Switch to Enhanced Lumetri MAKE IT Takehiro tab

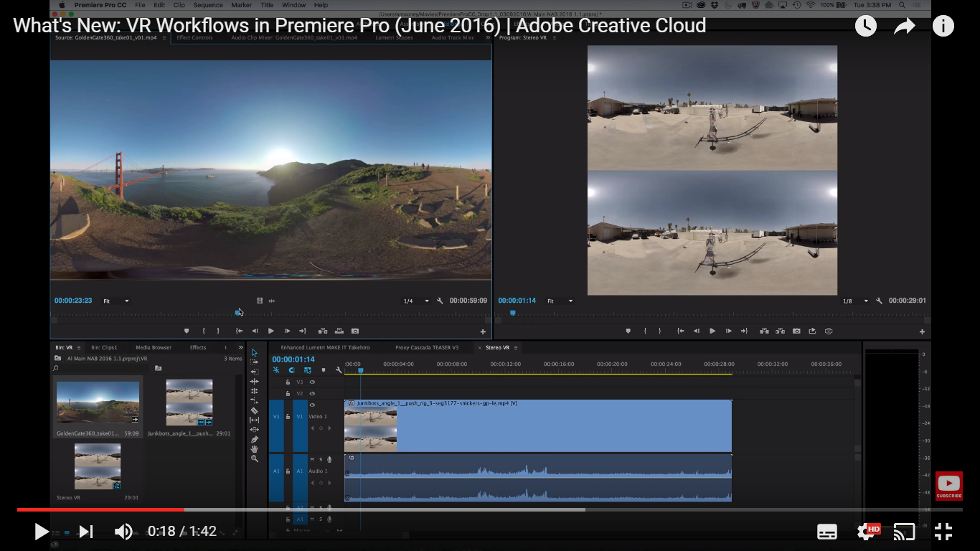tap(326, 347)
